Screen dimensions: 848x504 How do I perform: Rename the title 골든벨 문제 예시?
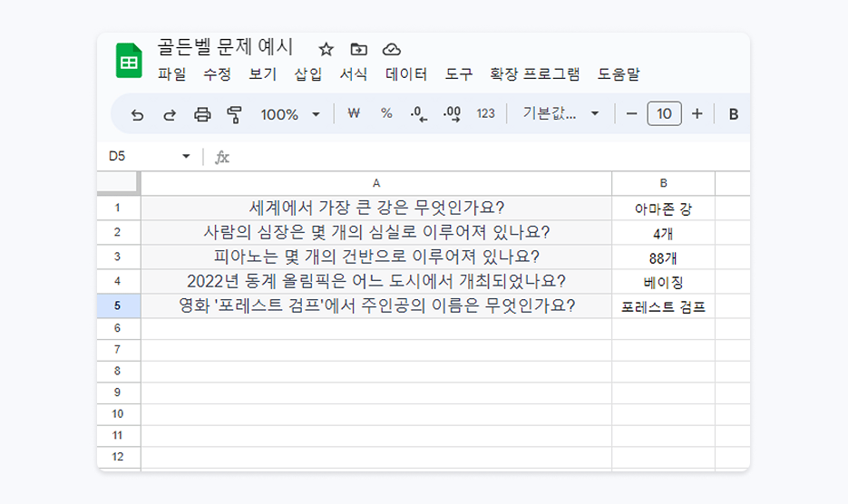click(x=225, y=47)
